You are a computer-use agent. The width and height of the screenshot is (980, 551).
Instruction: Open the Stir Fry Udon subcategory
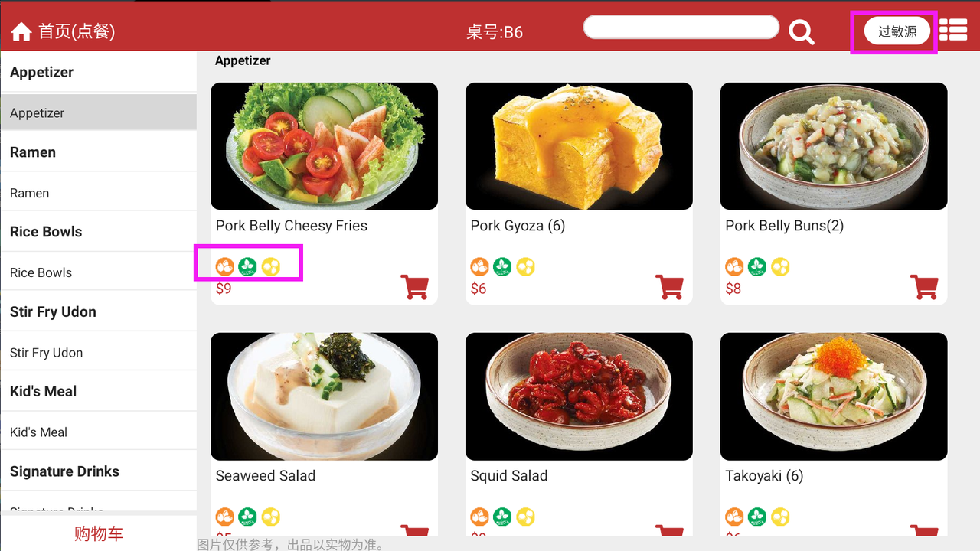(99, 352)
